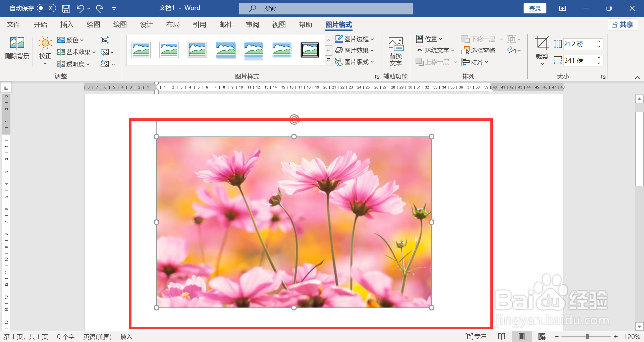Screen dimensions: 644x342
Task: Click the 共享 (Share) button
Action: point(623,24)
